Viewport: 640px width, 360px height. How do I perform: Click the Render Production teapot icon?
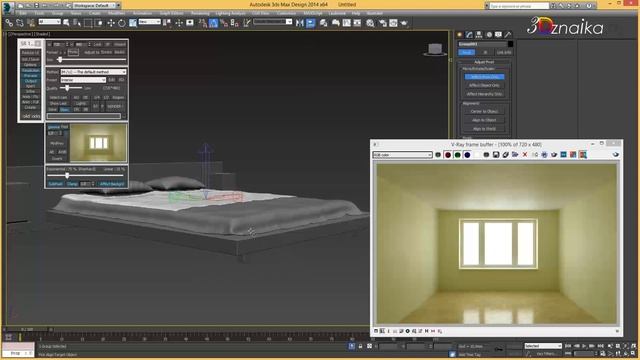point(404,23)
